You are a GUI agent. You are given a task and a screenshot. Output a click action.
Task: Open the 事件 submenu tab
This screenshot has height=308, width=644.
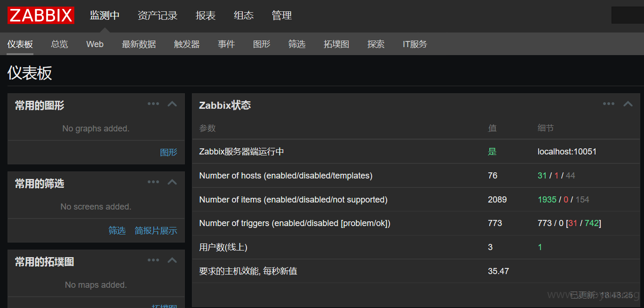[x=226, y=44]
